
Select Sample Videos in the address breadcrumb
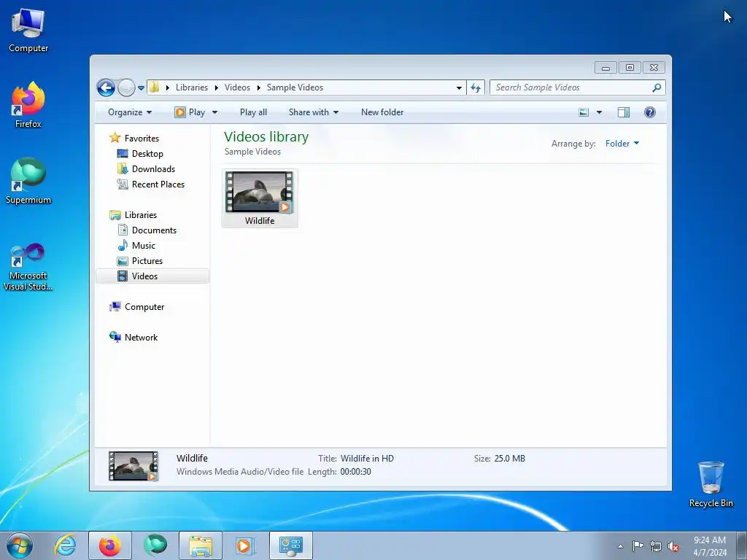pos(295,87)
